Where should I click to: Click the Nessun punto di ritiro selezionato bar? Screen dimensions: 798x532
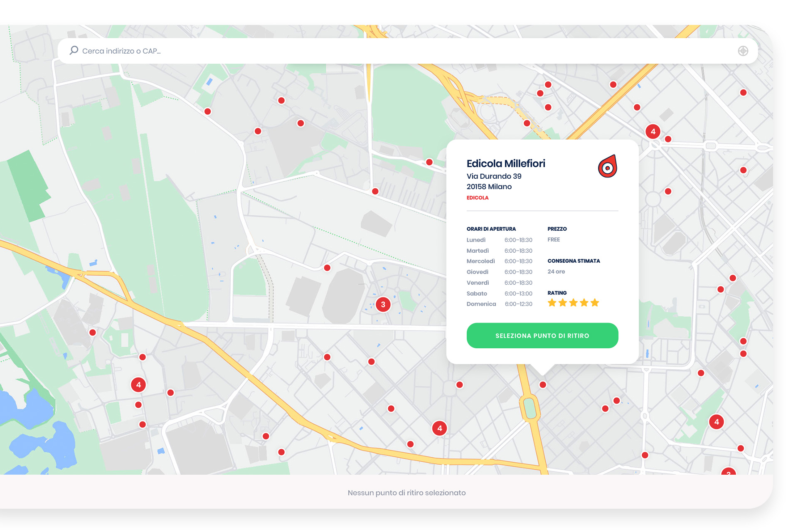[406, 493]
